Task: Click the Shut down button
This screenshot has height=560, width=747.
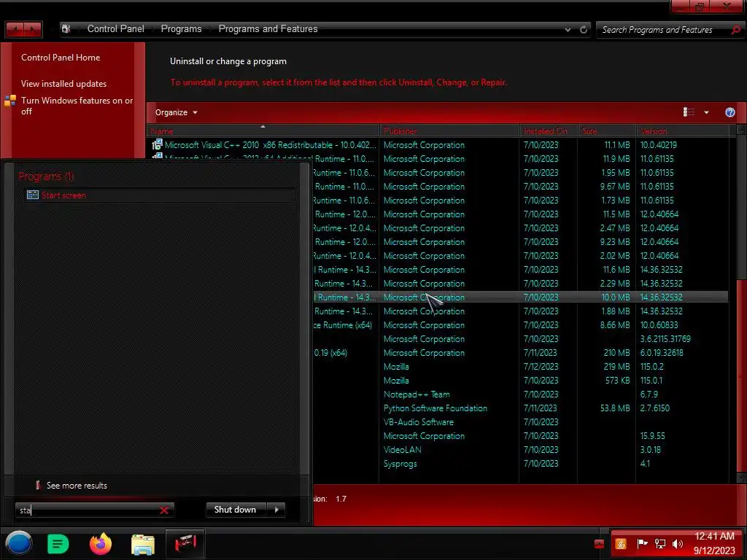Action: click(x=236, y=510)
